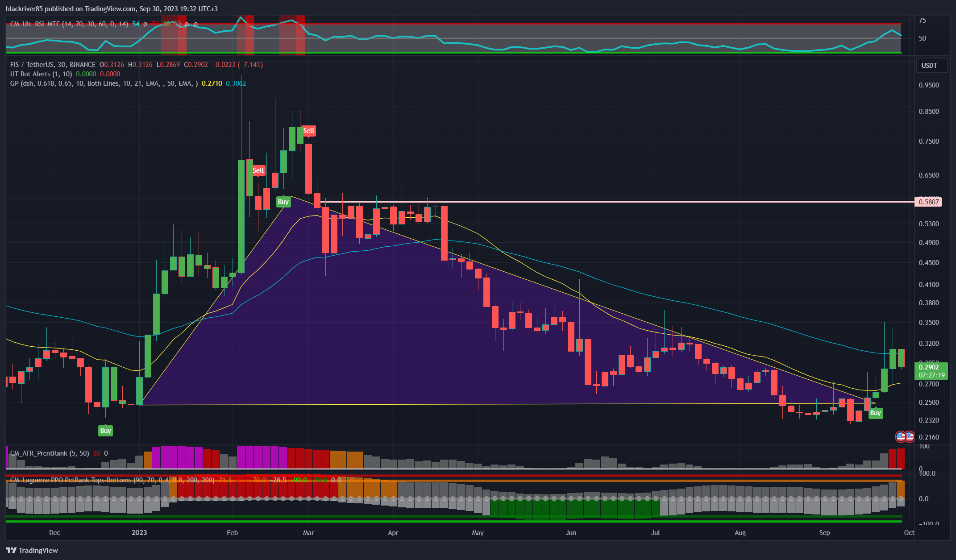The image size is (956, 560).
Task: Click the low price L0.2869
Action: (x=167, y=65)
